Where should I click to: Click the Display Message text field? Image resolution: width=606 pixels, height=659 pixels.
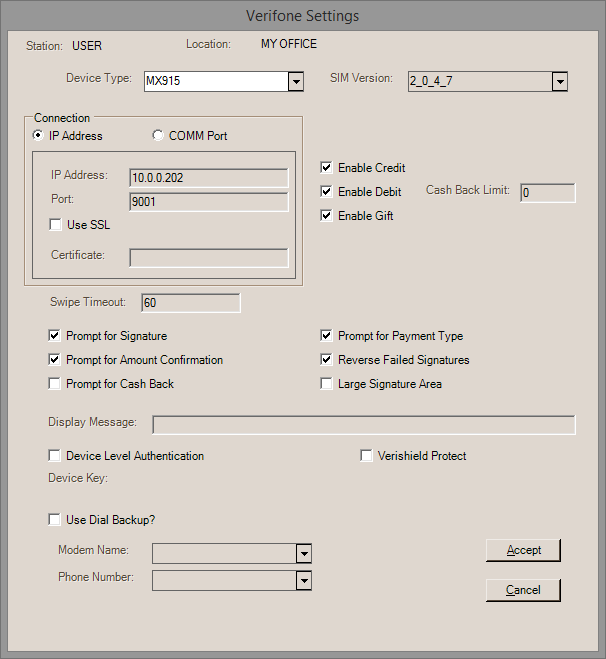(364, 425)
